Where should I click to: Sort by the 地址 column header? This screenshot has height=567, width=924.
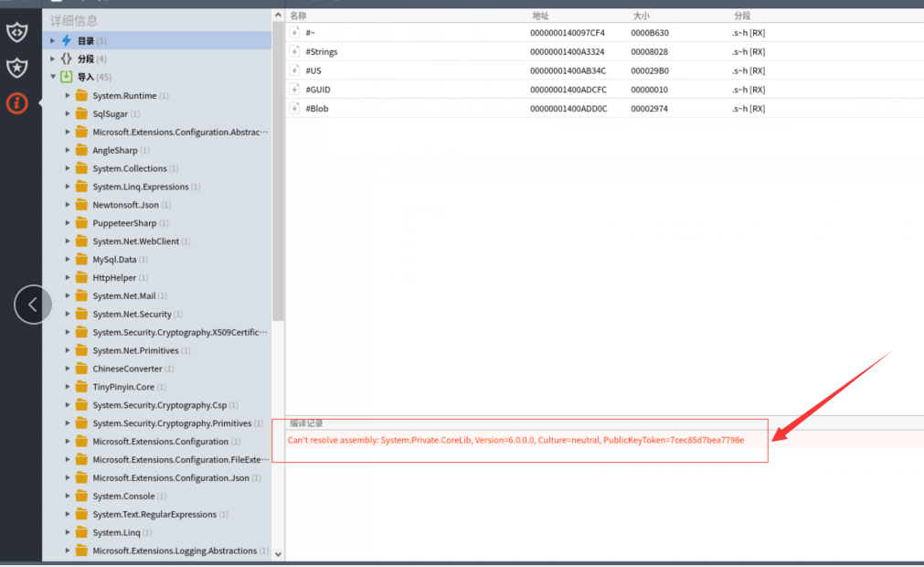point(541,16)
